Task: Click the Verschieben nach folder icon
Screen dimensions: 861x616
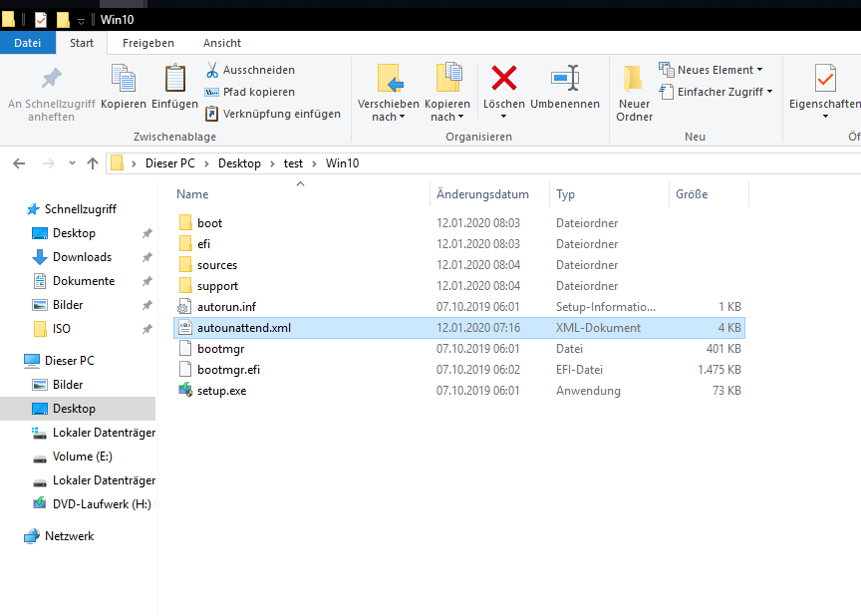Action: coord(389,78)
